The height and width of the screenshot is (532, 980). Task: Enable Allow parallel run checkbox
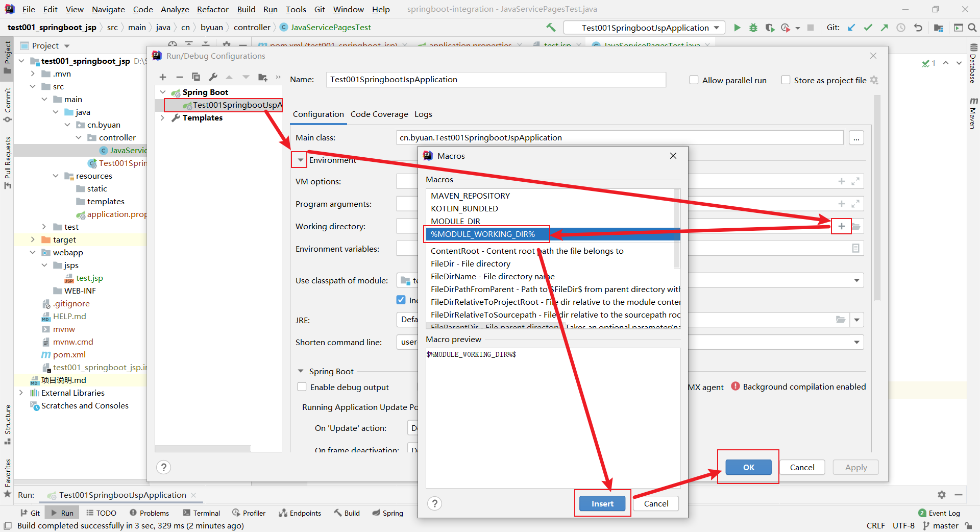click(x=694, y=80)
